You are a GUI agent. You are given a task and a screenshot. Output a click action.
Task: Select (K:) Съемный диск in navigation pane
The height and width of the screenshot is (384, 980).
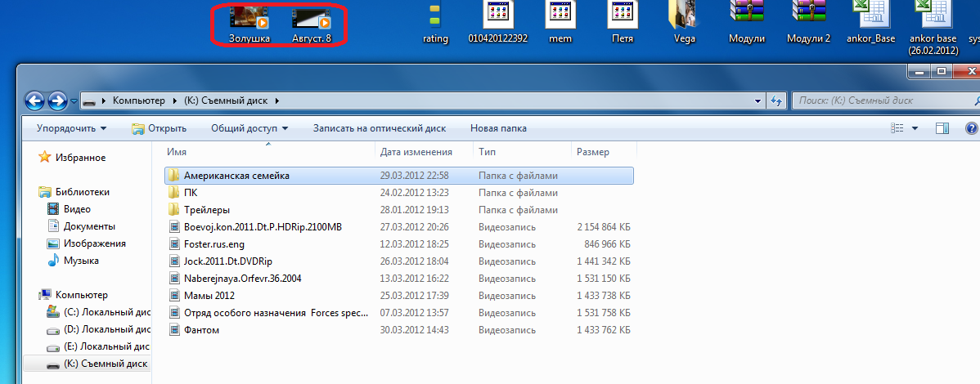88,364
